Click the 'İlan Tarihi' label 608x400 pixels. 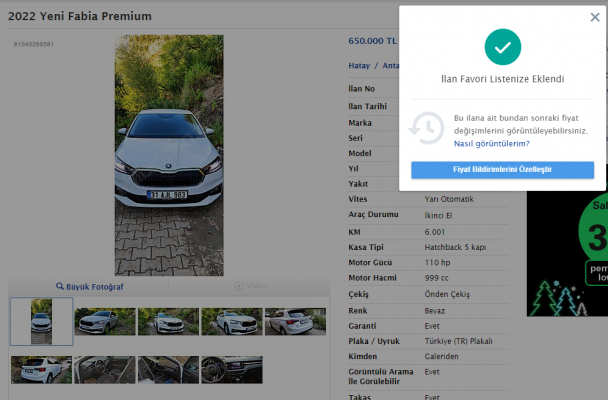point(368,106)
